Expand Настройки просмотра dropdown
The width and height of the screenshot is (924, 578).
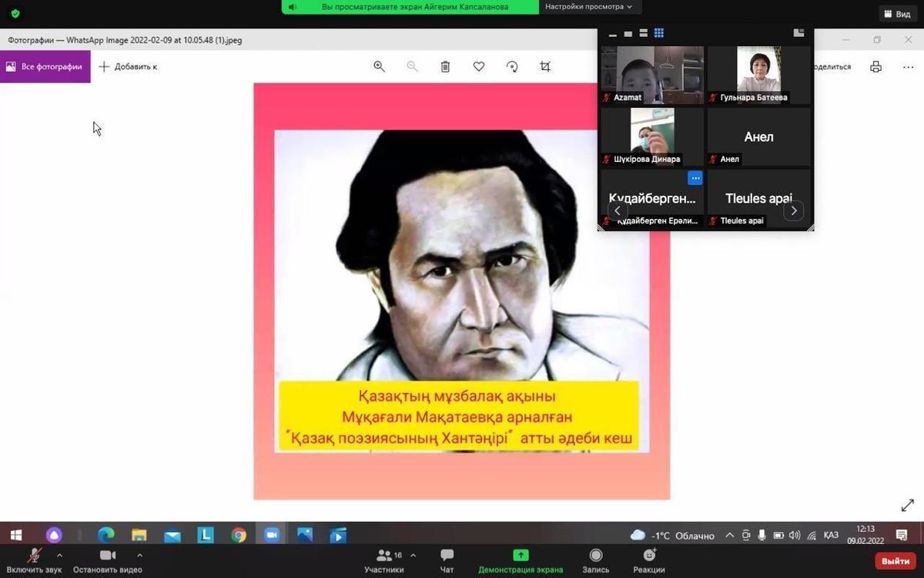tap(588, 7)
